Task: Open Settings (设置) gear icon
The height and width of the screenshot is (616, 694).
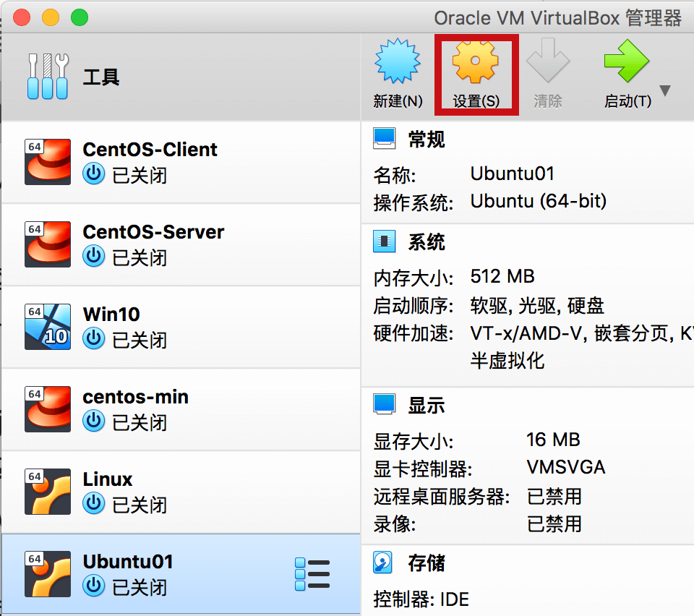Action: pyautogui.click(x=476, y=62)
